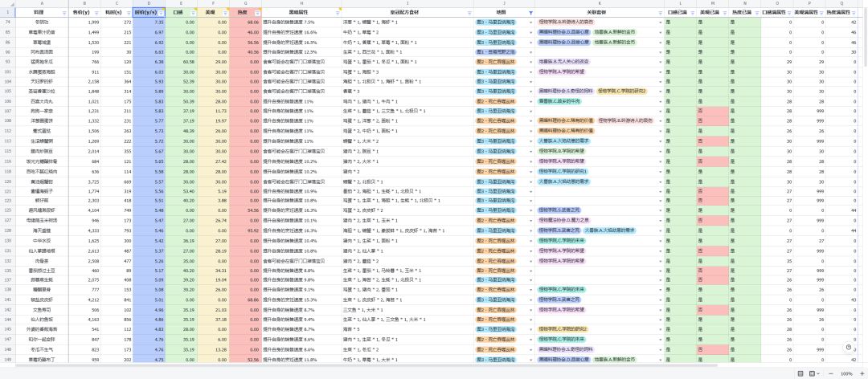Open the filter icon in green column E header

click(x=193, y=12)
